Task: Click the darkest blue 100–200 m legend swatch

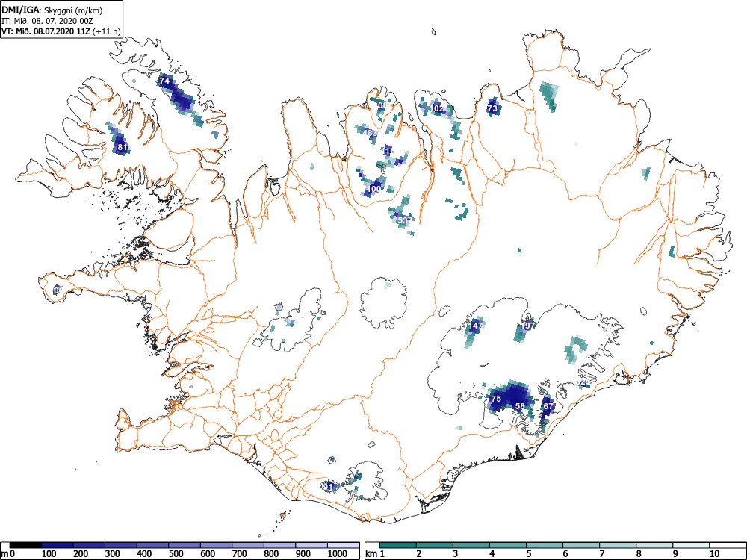Action: pyautogui.click(x=58, y=545)
